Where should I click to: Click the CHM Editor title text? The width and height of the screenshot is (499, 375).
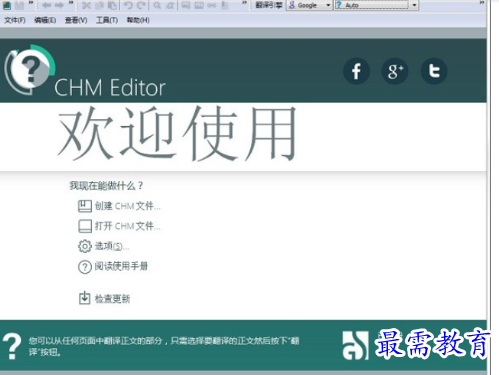click(110, 88)
